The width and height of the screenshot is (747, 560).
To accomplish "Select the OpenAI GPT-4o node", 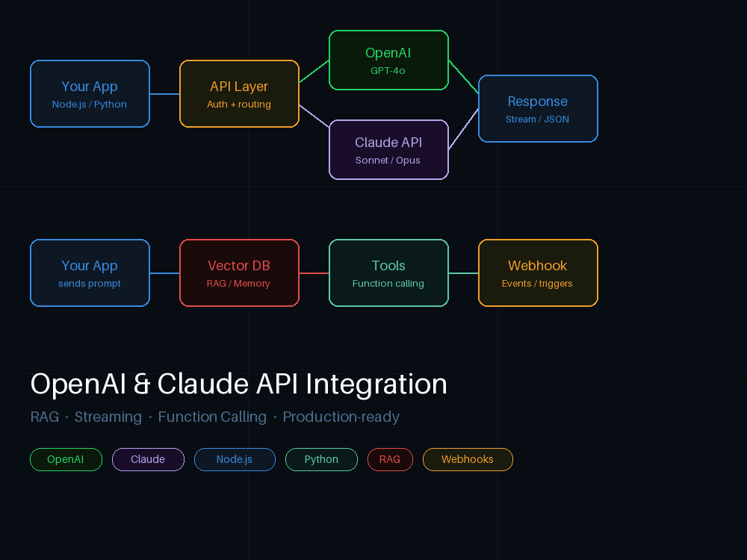I will click(388, 60).
